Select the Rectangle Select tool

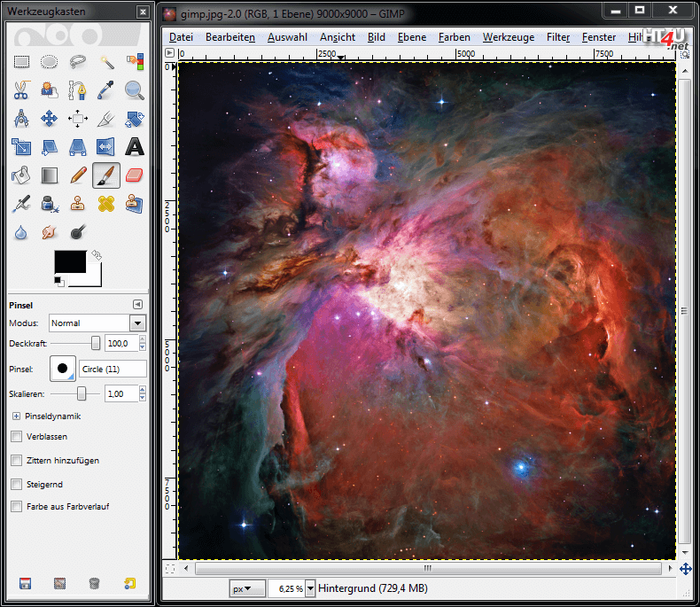[x=21, y=62]
